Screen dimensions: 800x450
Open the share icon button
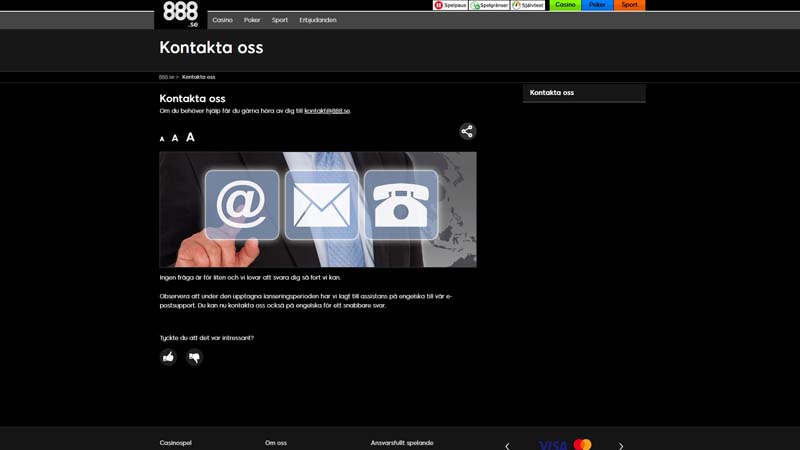click(x=467, y=131)
